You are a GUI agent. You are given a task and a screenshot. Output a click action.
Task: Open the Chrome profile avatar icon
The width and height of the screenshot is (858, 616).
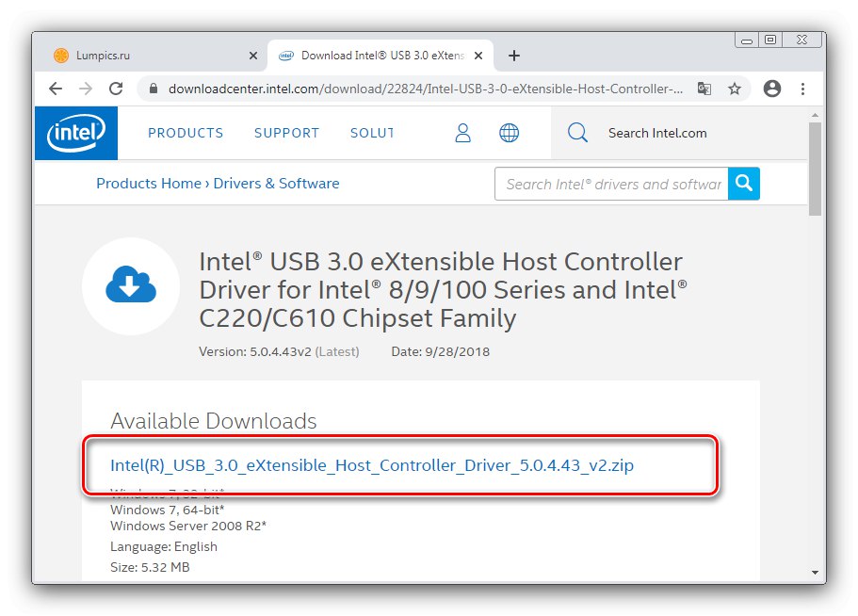[772, 89]
